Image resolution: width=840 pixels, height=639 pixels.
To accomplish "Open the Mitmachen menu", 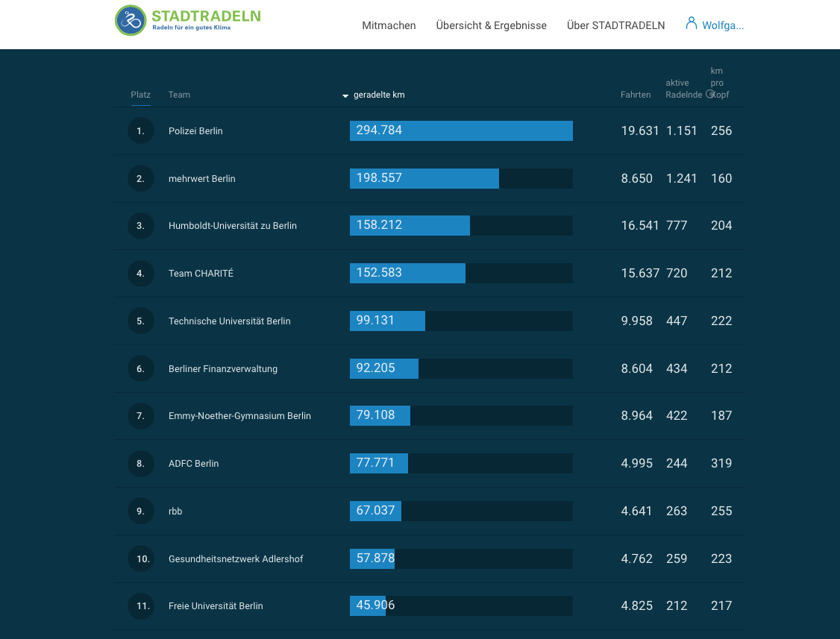I will [389, 25].
